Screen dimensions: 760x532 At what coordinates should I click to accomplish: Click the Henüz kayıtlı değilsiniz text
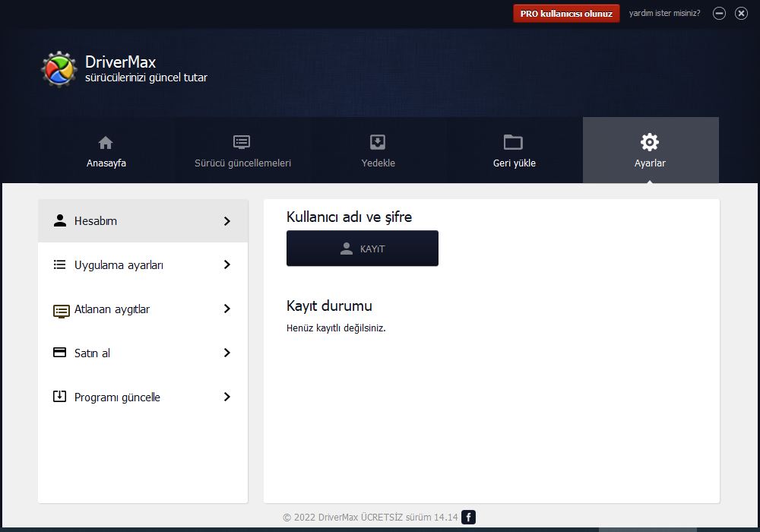(336, 328)
